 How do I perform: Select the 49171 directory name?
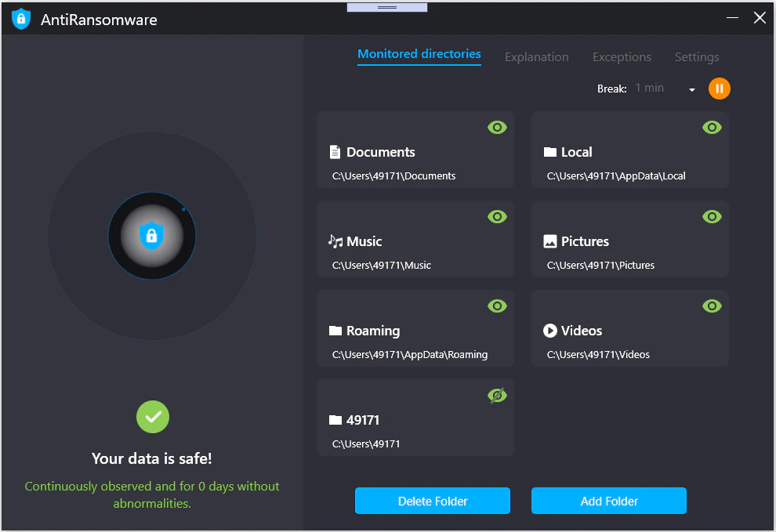pyautogui.click(x=363, y=420)
